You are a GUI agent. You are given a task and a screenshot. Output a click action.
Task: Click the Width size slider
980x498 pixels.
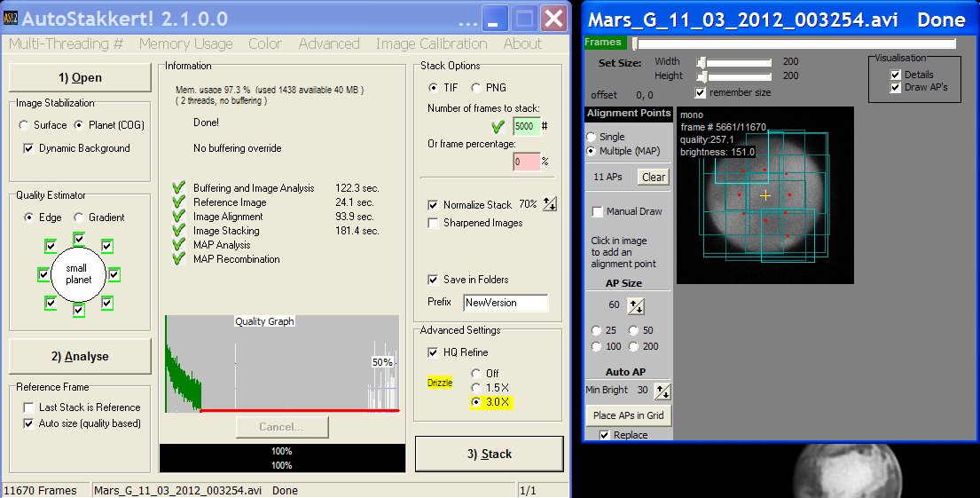734,62
